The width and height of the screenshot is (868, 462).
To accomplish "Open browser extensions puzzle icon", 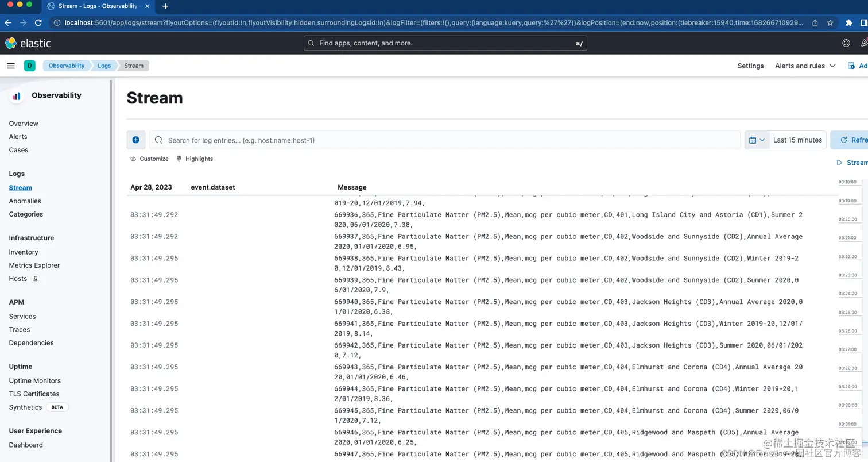I will coord(849,23).
